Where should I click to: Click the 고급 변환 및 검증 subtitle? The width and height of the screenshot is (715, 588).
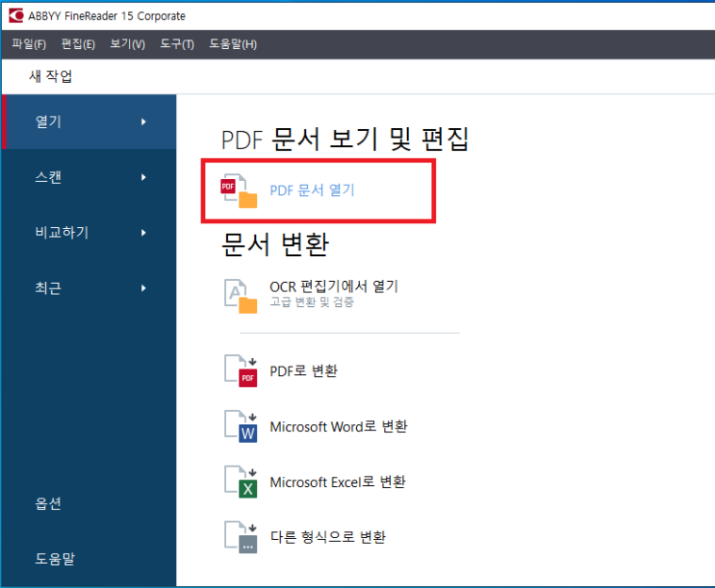[x=312, y=302]
